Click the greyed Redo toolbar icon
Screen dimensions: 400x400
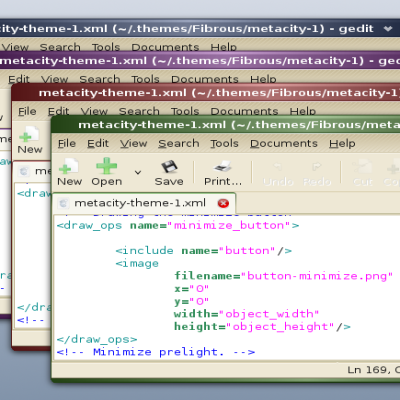(x=316, y=166)
